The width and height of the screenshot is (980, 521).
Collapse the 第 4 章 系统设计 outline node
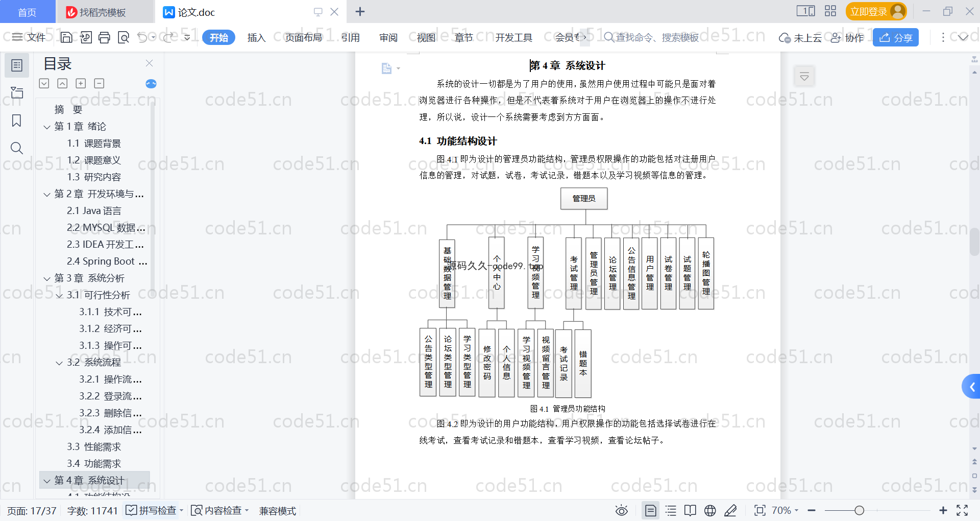pos(47,481)
